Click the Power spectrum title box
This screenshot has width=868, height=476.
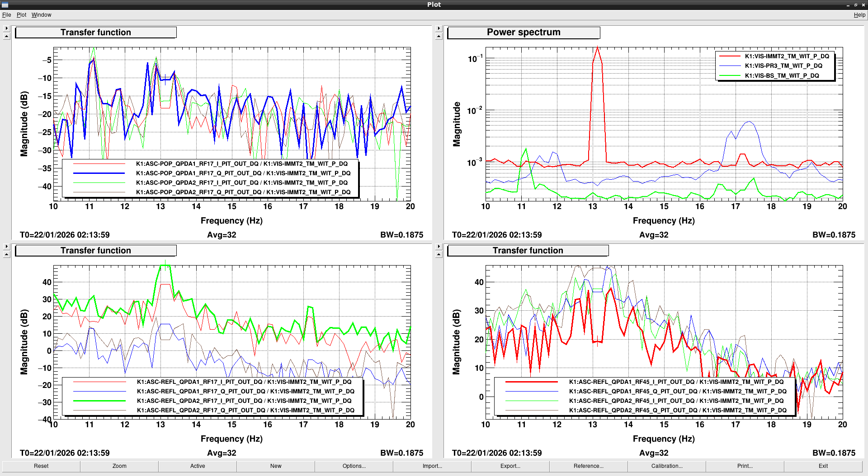[x=524, y=33]
